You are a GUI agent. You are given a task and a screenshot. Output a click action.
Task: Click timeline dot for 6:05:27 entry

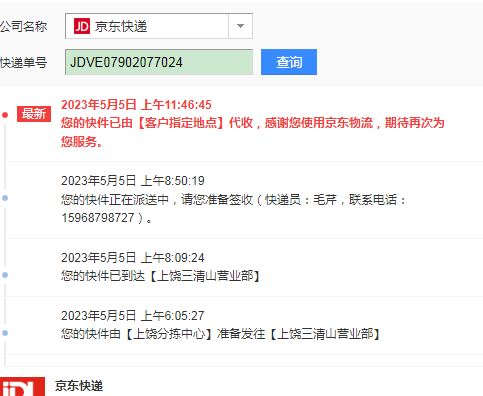5,333
